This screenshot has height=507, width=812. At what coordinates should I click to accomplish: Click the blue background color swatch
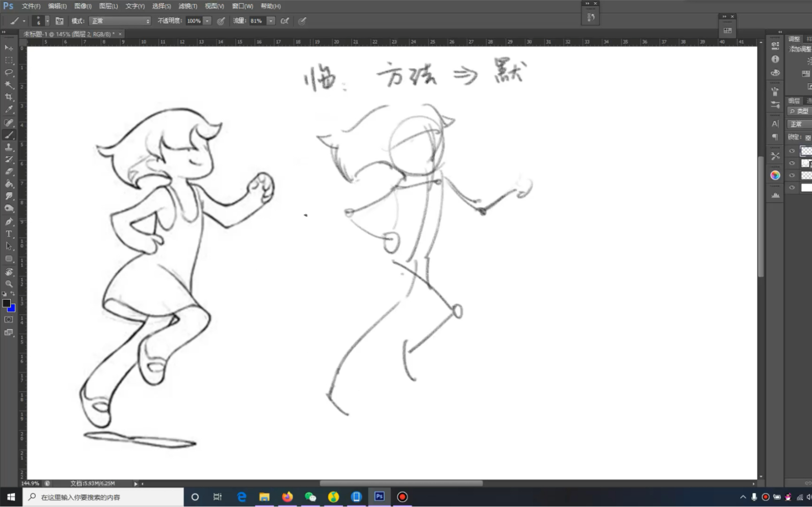12,309
